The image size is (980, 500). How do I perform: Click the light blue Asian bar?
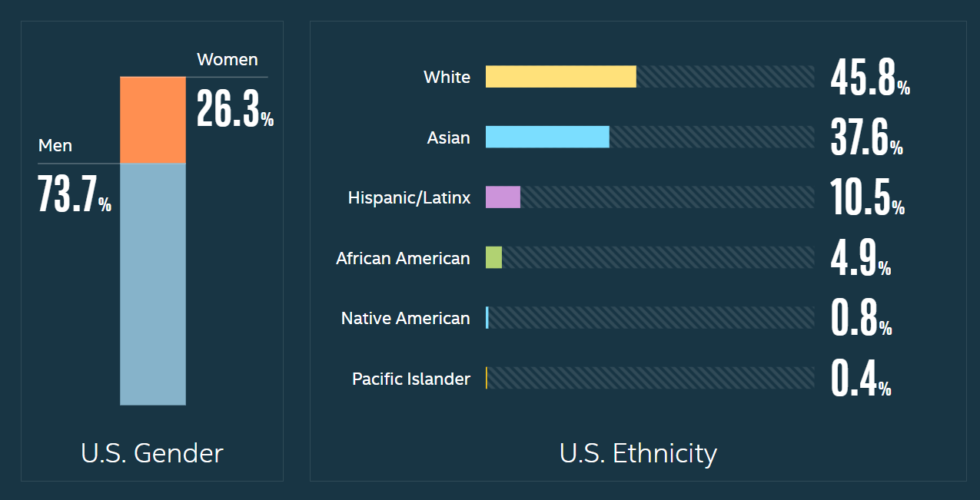coord(547,137)
